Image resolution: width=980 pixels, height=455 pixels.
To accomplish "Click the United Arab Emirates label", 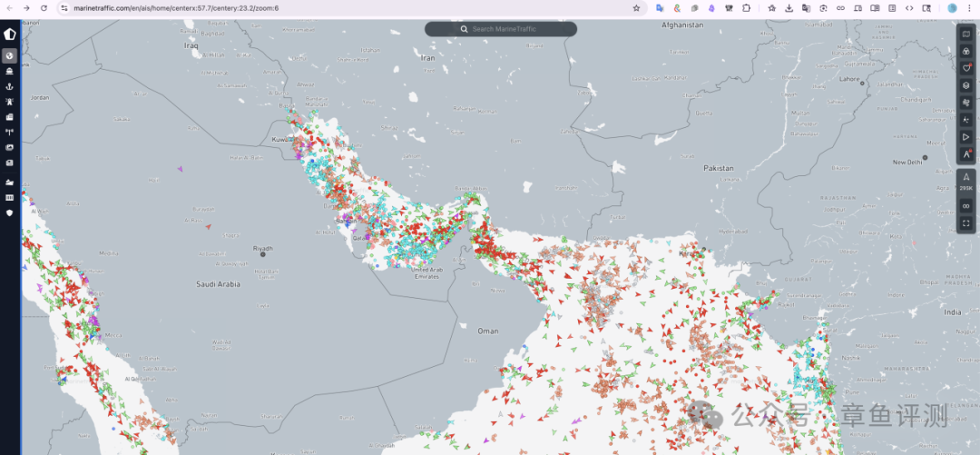I will coord(427,272).
